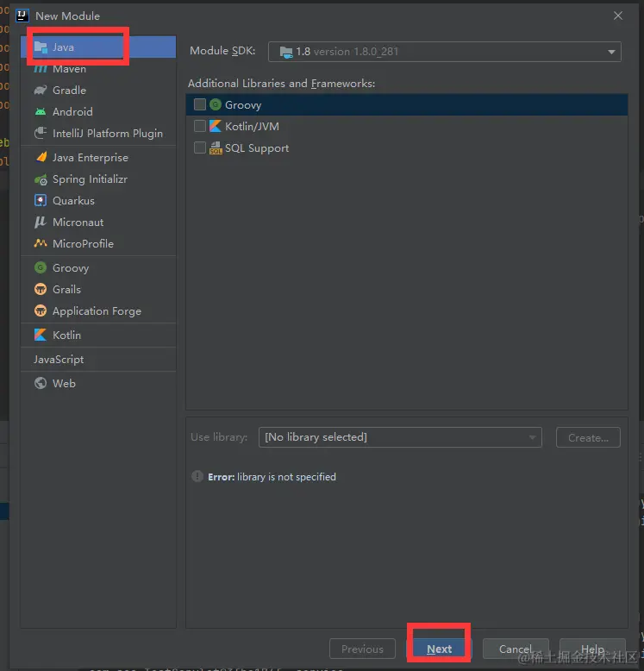644x671 pixels.
Task: Choose Java module type
Action: 98,47
